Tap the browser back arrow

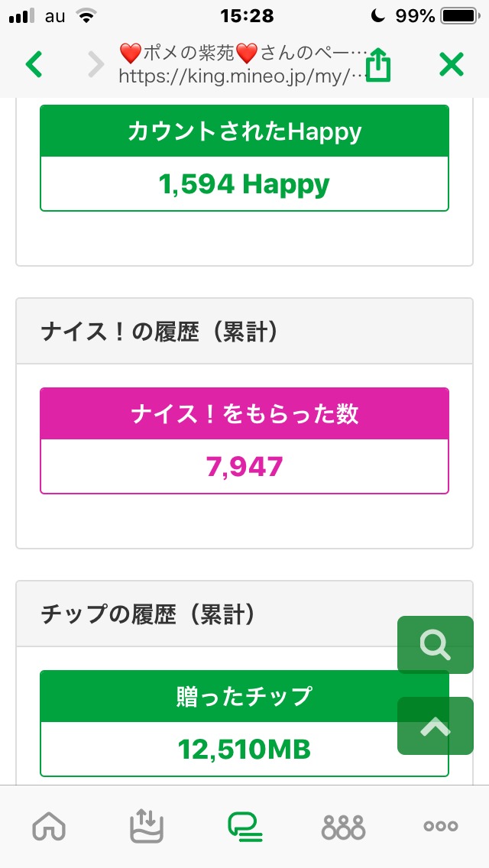pos(34,65)
